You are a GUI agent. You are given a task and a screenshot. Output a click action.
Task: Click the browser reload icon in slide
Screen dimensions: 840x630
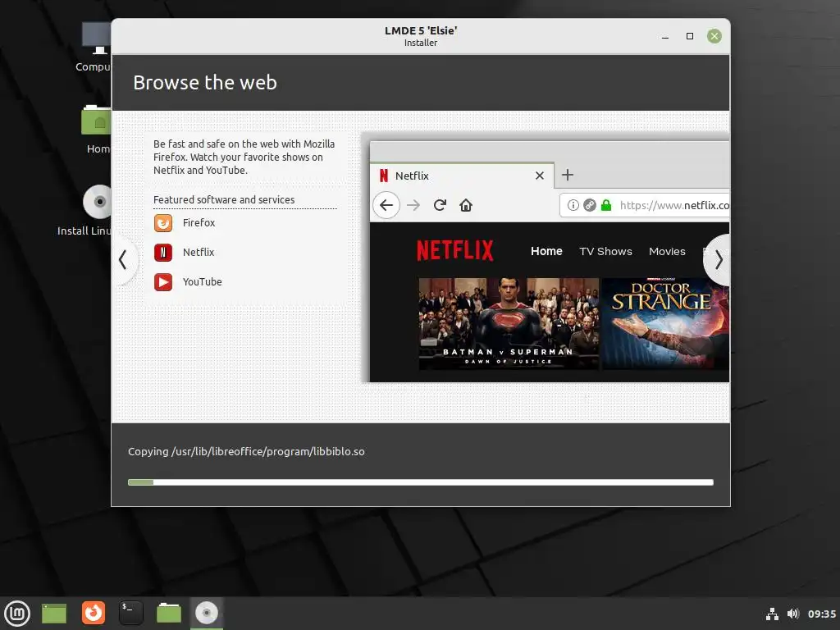click(x=440, y=205)
